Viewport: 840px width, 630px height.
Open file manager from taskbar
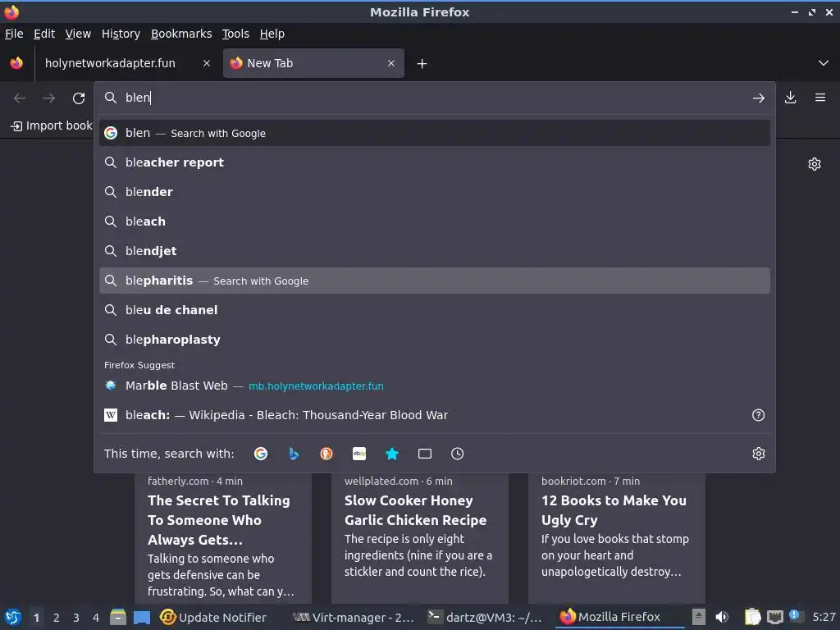pos(118,617)
